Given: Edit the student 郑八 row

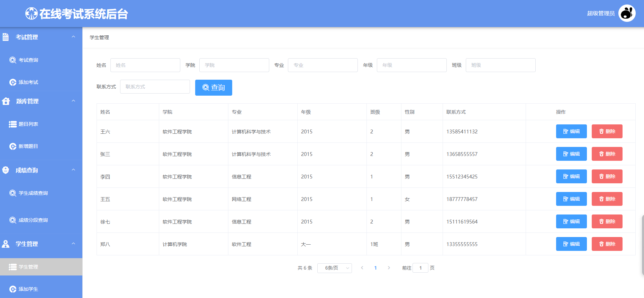Looking at the screenshot, I should [x=571, y=244].
